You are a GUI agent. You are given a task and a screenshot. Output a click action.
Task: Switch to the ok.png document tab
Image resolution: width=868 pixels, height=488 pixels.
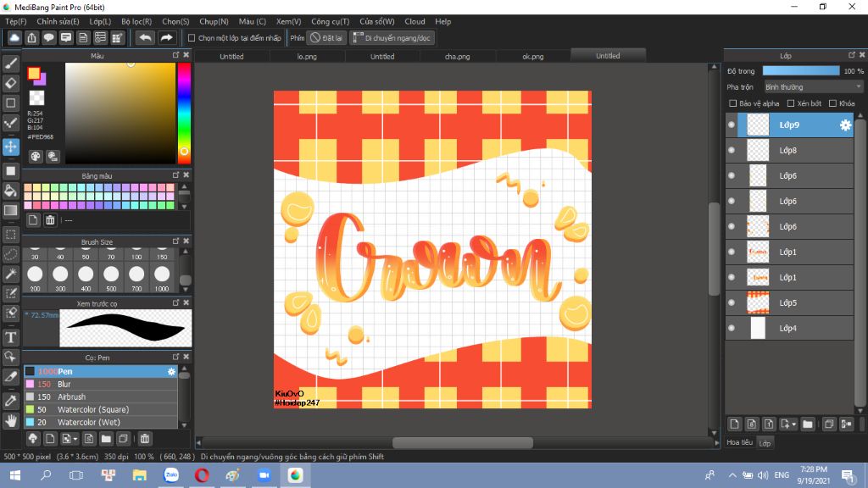[x=532, y=57]
